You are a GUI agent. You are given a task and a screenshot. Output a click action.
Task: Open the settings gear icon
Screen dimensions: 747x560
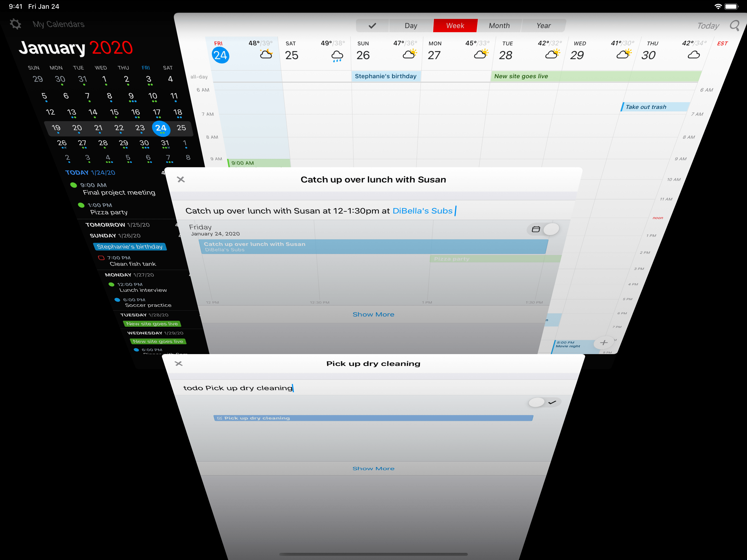(15, 24)
